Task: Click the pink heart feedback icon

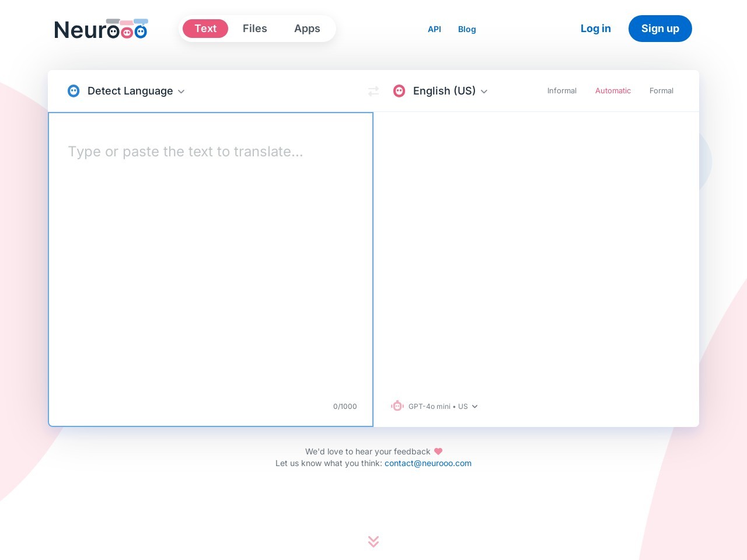Action: click(438, 452)
